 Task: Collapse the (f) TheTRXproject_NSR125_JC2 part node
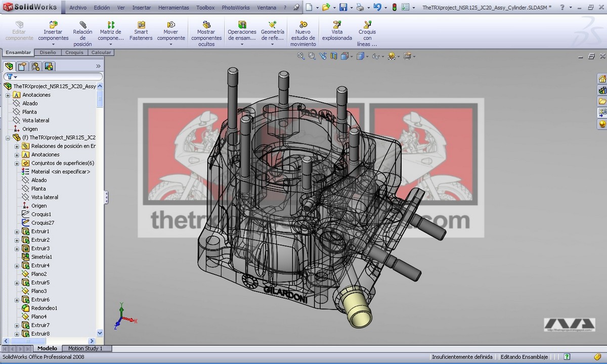pyautogui.click(x=8, y=138)
